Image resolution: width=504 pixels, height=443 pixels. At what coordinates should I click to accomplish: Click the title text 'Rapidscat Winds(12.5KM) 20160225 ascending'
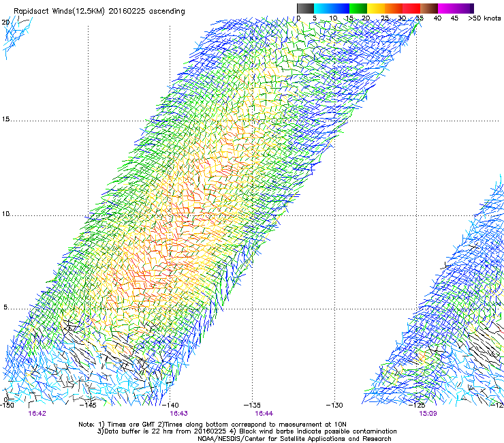pyautogui.click(x=99, y=12)
